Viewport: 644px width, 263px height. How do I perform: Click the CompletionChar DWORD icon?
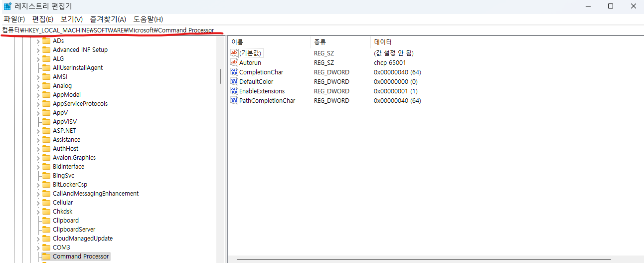tap(234, 72)
